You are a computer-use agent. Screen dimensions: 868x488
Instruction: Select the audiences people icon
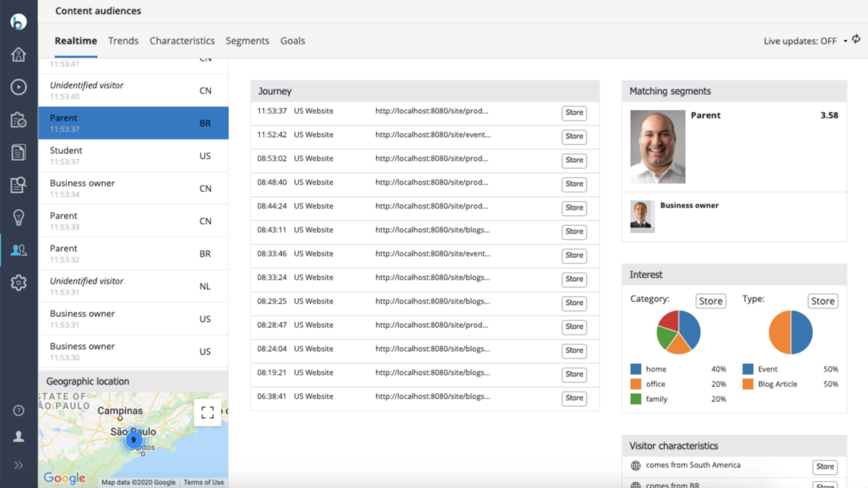click(19, 250)
